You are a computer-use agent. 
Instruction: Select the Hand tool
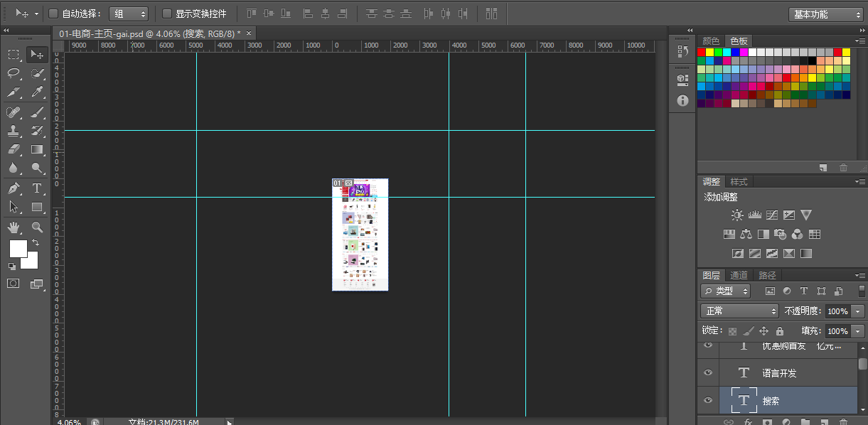point(14,227)
